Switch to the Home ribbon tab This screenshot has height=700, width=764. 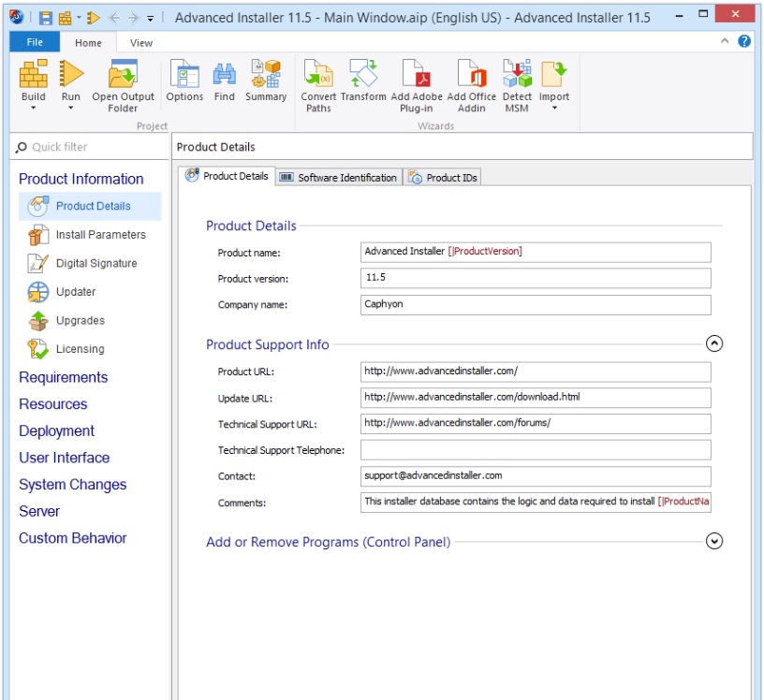(88, 43)
